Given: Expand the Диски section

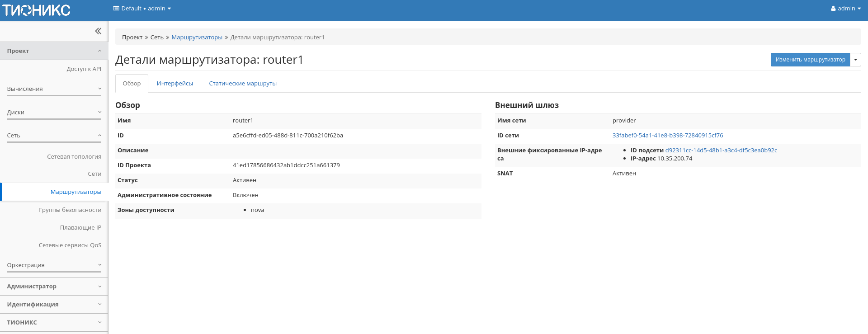Looking at the screenshot, I should tap(54, 113).
